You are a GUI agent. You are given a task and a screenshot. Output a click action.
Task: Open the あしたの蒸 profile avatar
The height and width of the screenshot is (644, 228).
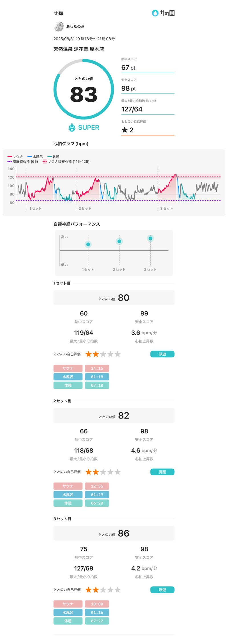click(59, 27)
